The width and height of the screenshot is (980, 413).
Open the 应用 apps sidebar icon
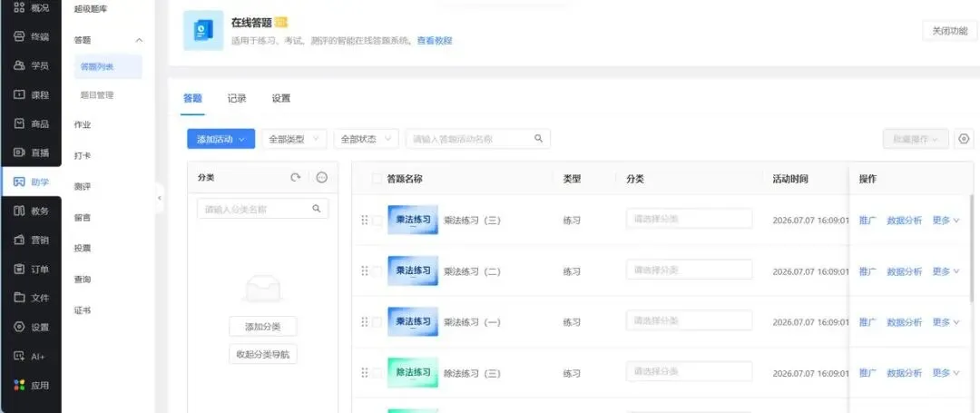tap(19, 385)
